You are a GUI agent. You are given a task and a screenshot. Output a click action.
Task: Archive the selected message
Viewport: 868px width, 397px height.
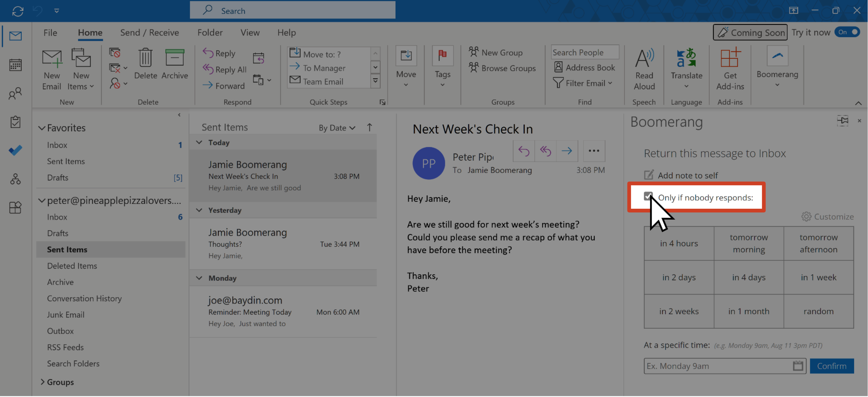pos(174,64)
